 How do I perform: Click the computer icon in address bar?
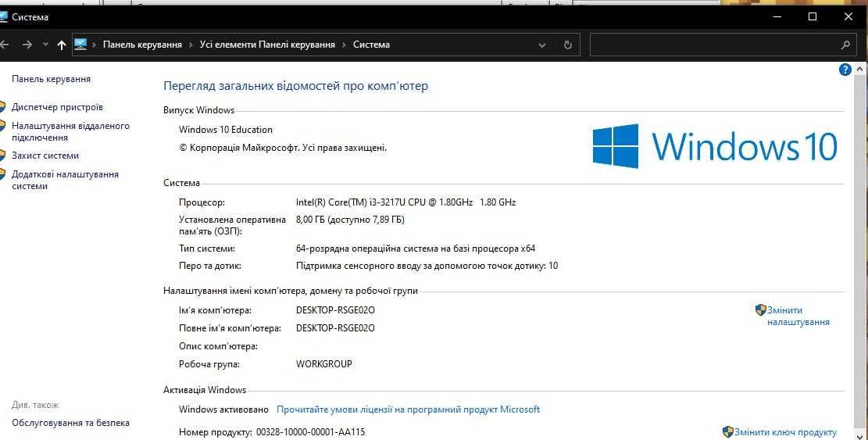click(80, 45)
